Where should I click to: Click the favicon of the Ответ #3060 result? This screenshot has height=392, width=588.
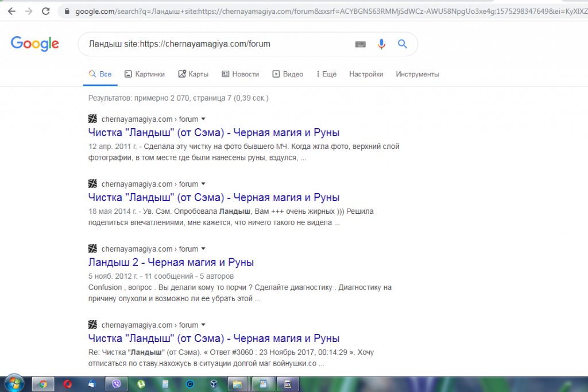pyautogui.click(x=92, y=325)
